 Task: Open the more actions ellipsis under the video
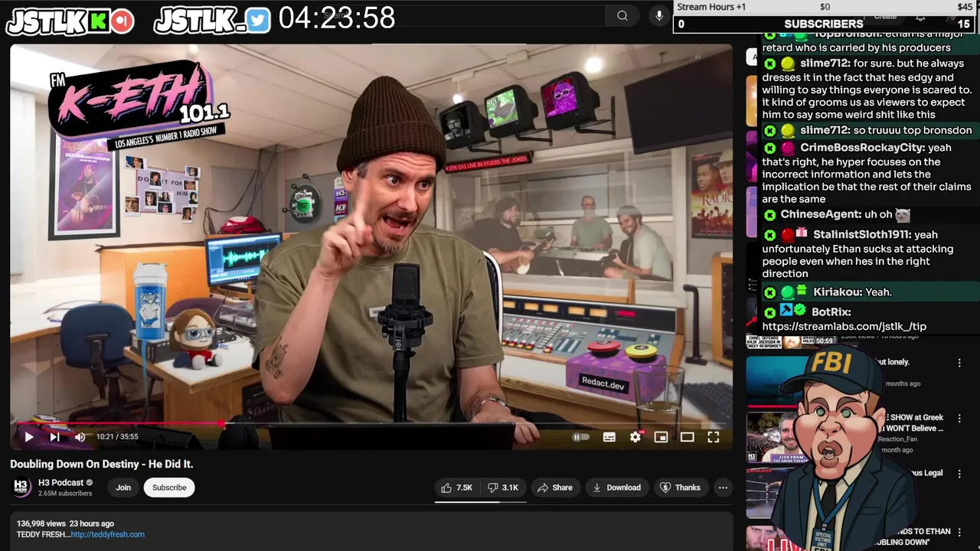click(x=723, y=487)
